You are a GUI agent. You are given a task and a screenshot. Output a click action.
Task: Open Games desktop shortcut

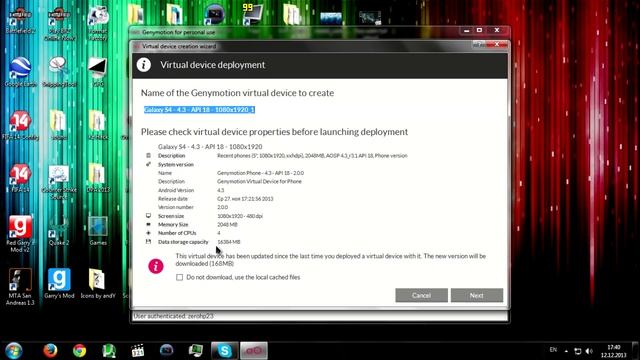coord(98,231)
